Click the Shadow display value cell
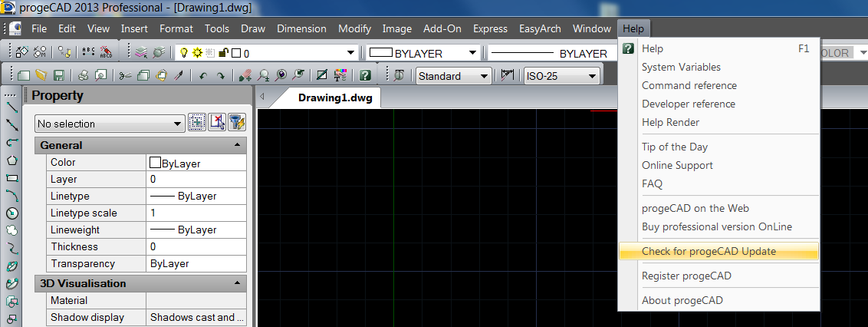Image resolution: width=868 pixels, height=327 pixels. (196, 318)
